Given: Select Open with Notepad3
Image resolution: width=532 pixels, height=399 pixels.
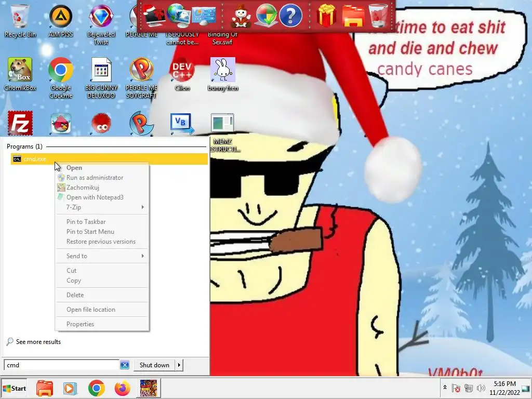Looking at the screenshot, I should tap(102, 197).
